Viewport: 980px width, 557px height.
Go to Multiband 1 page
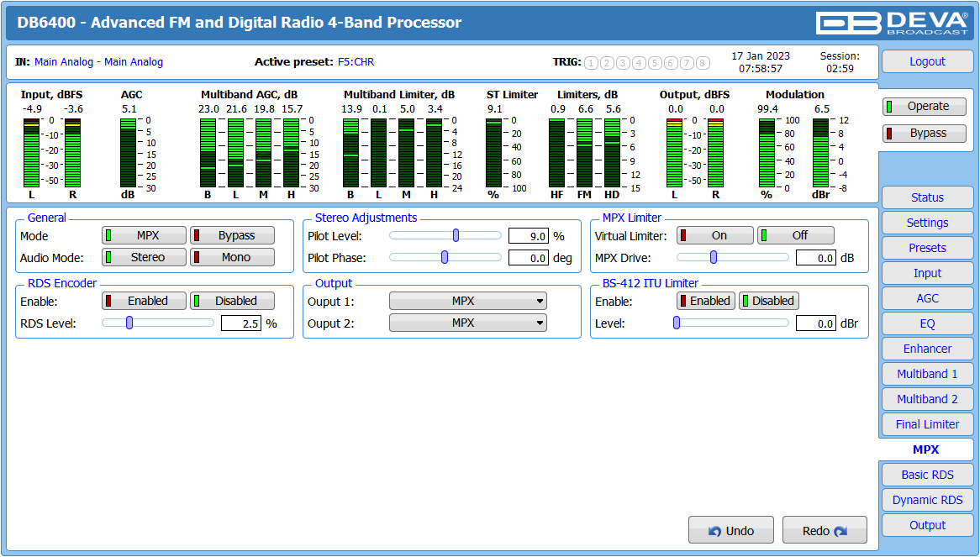[928, 374]
